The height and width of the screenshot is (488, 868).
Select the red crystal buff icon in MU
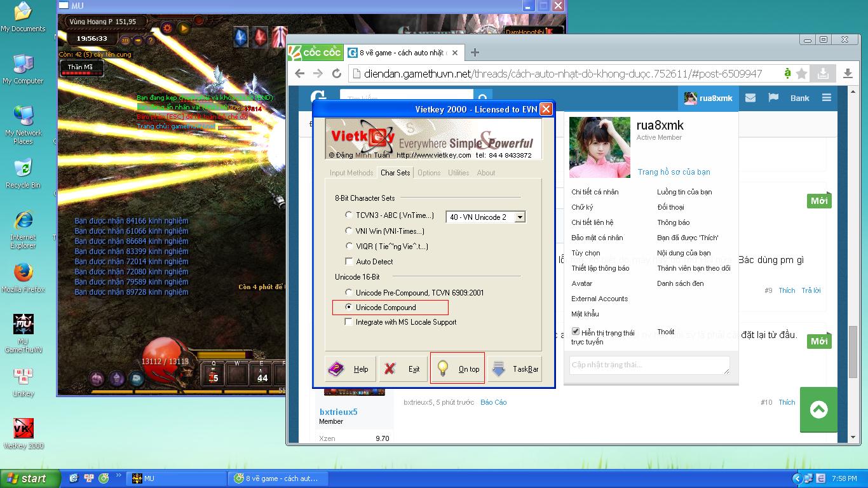pyautogui.click(x=261, y=37)
